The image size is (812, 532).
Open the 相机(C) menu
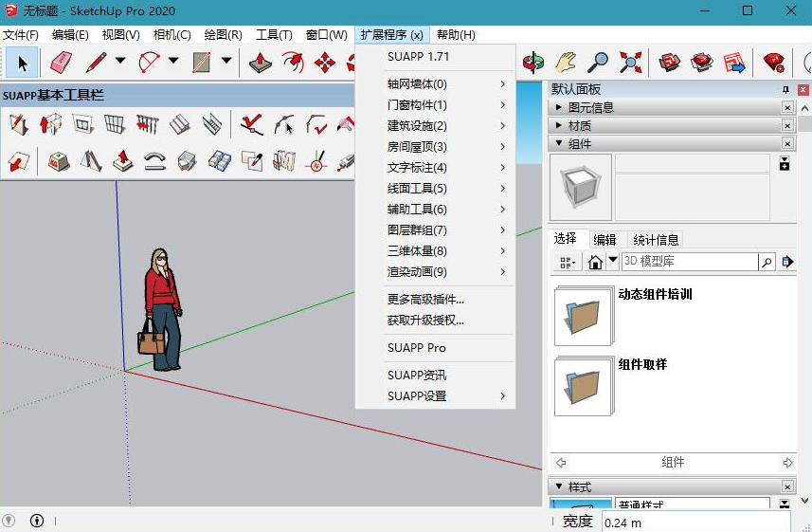[x=171, y=35]
